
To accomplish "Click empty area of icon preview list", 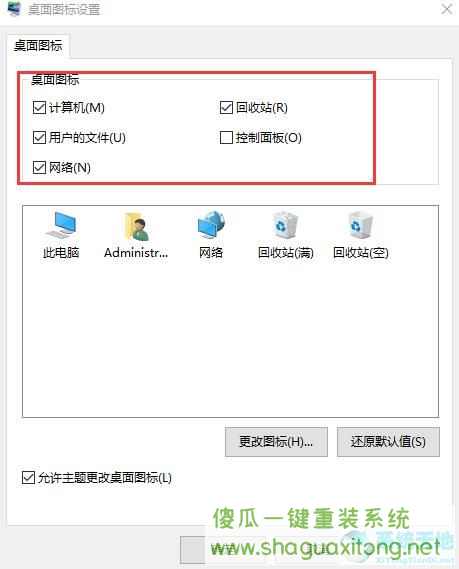I will (230, 337).
